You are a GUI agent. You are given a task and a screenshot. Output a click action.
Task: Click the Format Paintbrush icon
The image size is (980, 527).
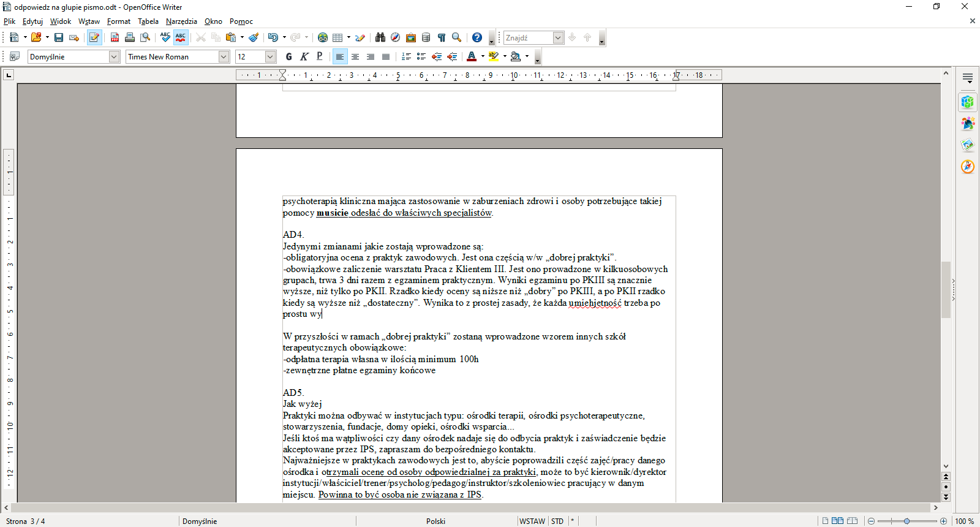[x=254, y=37]
